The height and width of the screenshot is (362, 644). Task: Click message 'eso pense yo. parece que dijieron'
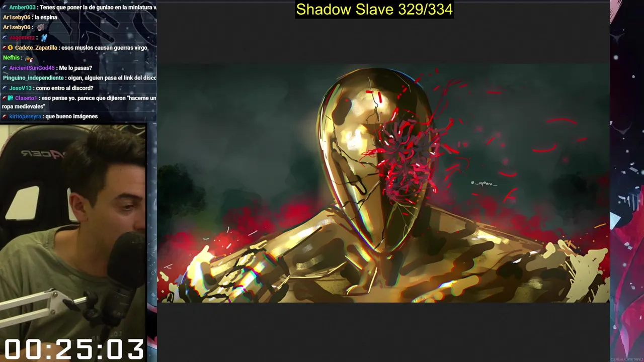point(79,102)
